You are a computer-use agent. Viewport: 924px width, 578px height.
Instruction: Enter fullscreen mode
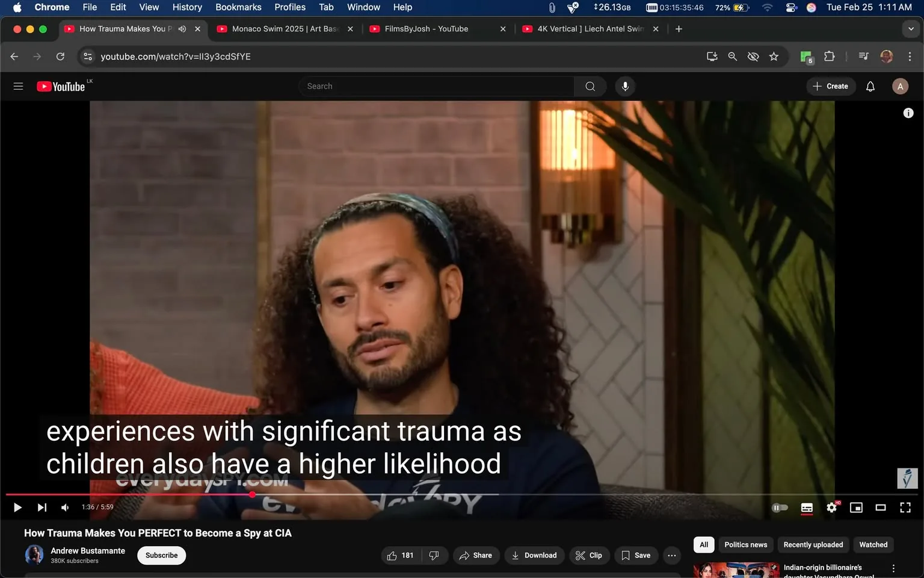[x=905, y=508]
